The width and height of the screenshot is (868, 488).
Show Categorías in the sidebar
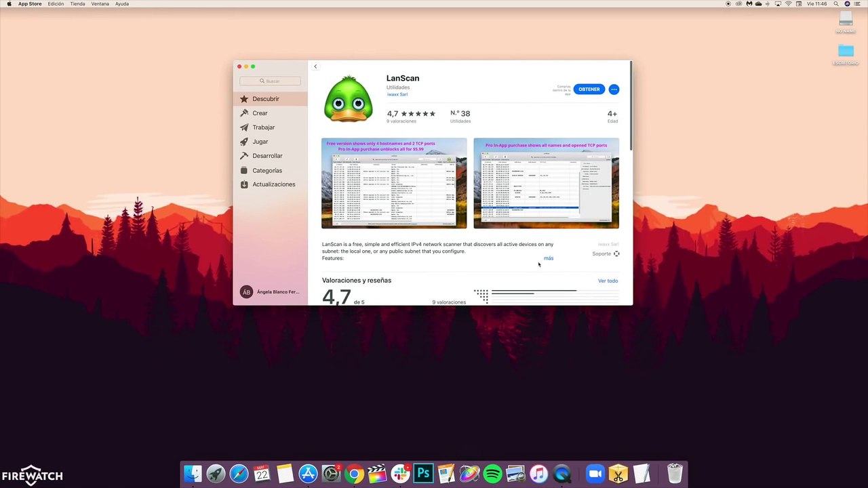pos(271,170)
